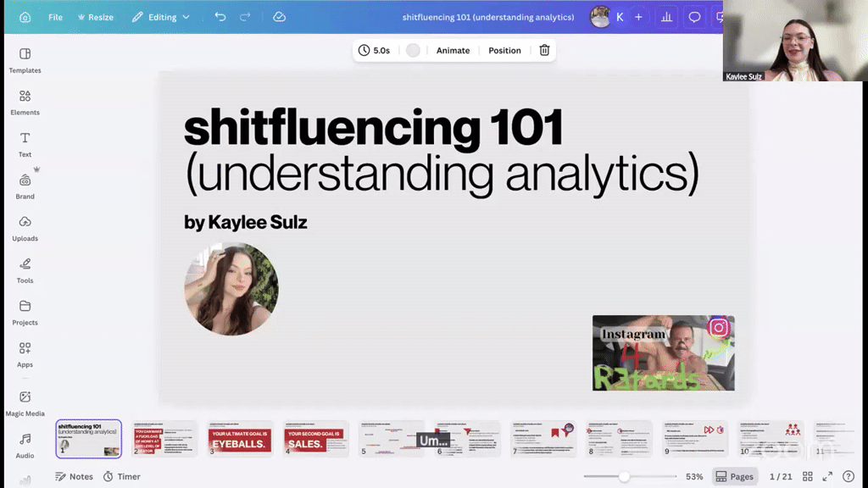Select the shitfluencing 101 title text
The width and height of the screenshot is (868, 488).
pyautogui.click(x=373, y=129)
